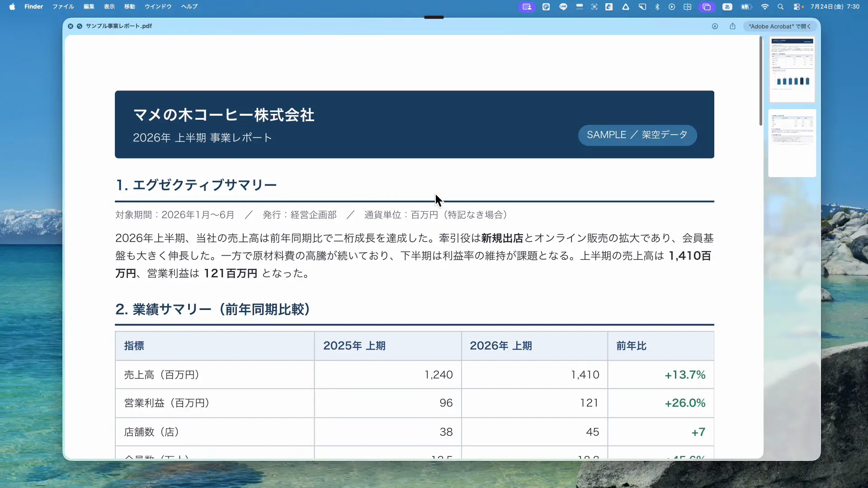
Task: Click the bold text 新規出店 in summary
Action: coord(502,238)
